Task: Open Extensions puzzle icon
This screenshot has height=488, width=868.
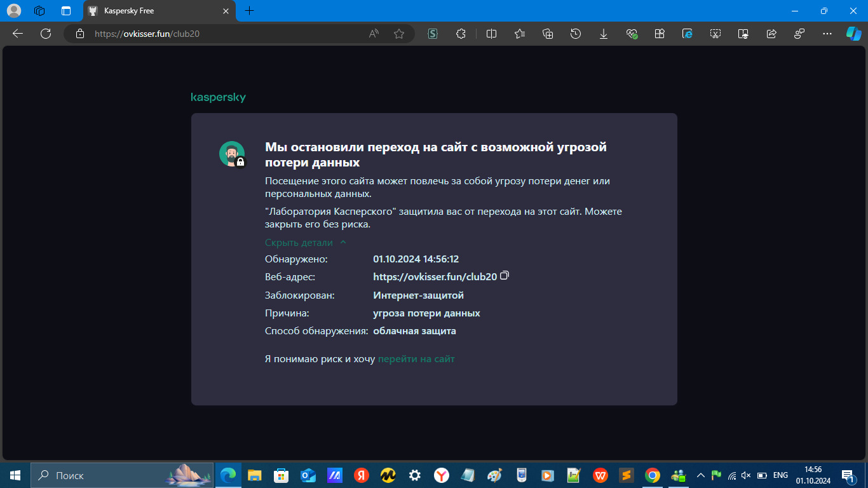Action: click(461, 34)
